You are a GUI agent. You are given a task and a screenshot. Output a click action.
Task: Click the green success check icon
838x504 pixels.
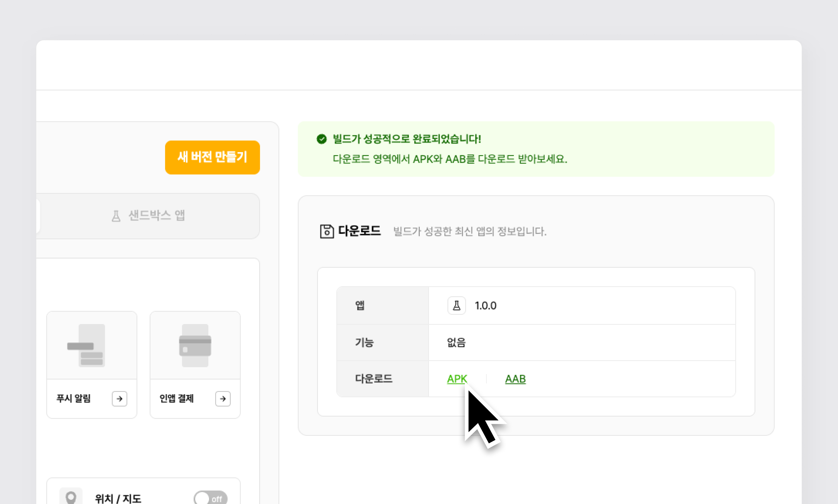[321, 139]
